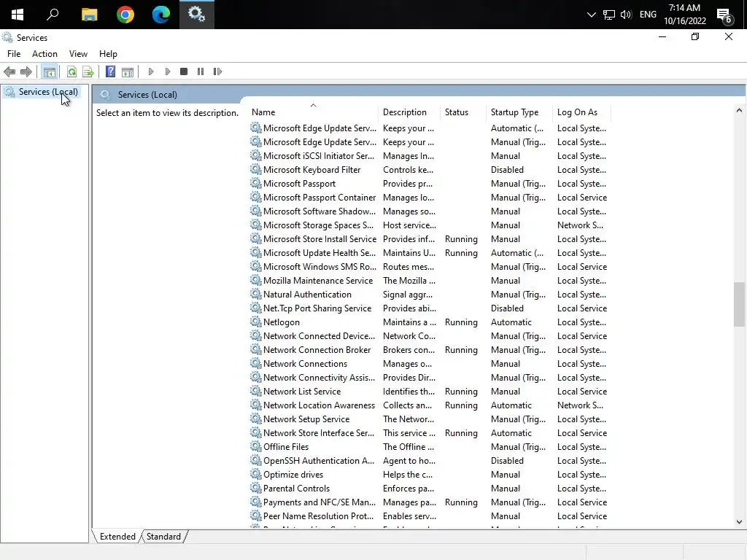Open the notification center icon
Viewport: 747px width, 560px height.
[724, 16]
